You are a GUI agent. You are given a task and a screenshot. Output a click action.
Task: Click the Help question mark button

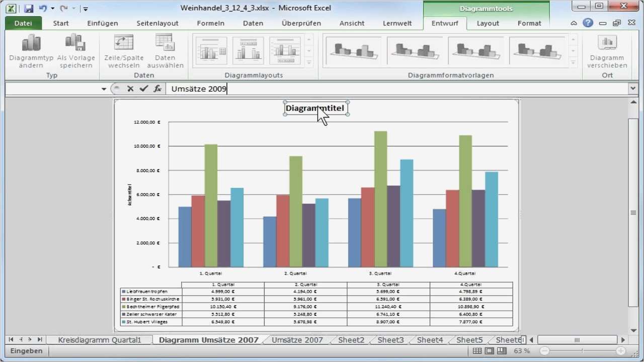click(x=588, y=23)
